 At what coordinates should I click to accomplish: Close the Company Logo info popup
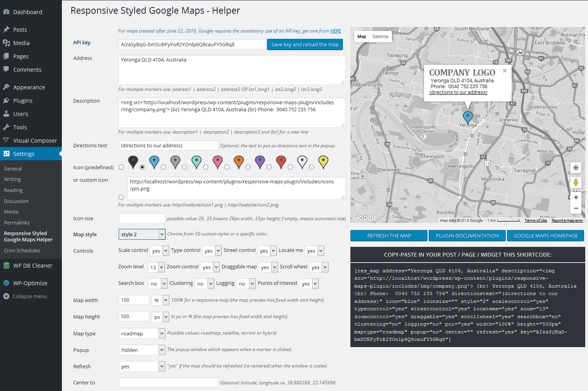click(505, 71)
